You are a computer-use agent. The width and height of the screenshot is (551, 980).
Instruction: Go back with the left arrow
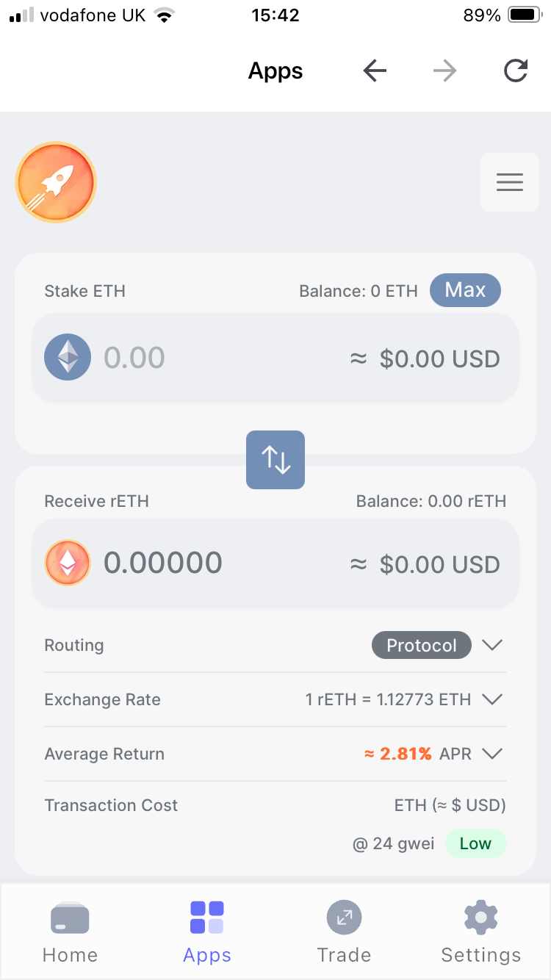tap(375, 71)
